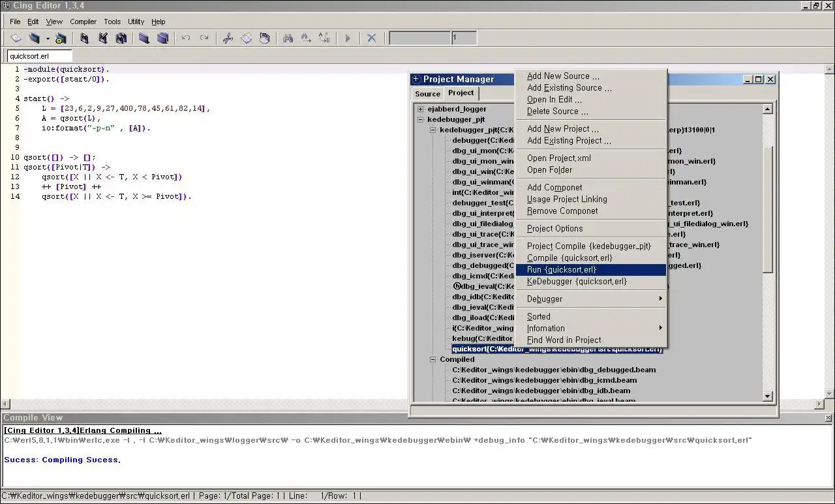Screen dimensions: 835x504
Task: Click the new file toolbar icon
Action: pyautogui.click(x=16, y=38)
